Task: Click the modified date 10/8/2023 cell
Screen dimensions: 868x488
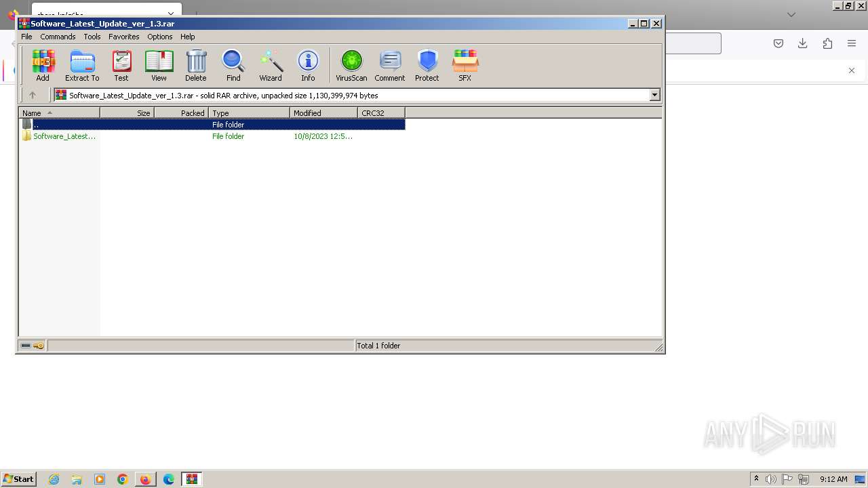Action: [323, 136]
